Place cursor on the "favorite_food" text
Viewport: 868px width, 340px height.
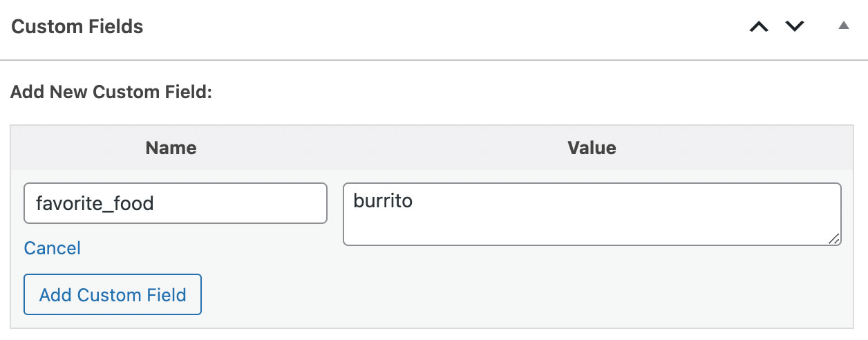pos(95,204)
